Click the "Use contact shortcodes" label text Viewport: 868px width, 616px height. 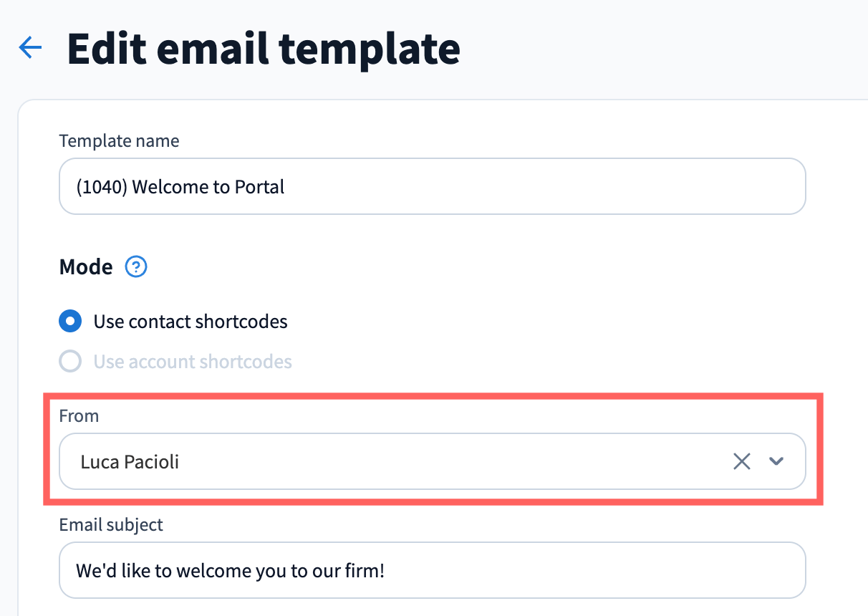(x=191, y=322)
